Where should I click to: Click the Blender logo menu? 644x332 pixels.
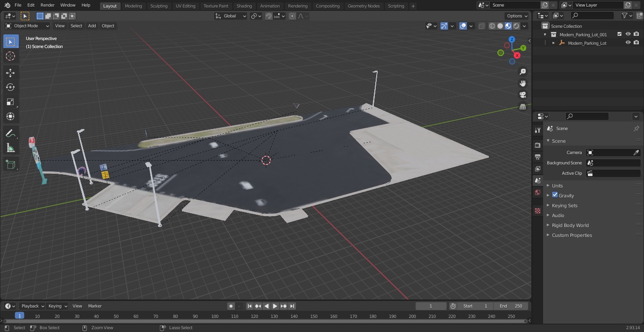click(7, 5)
